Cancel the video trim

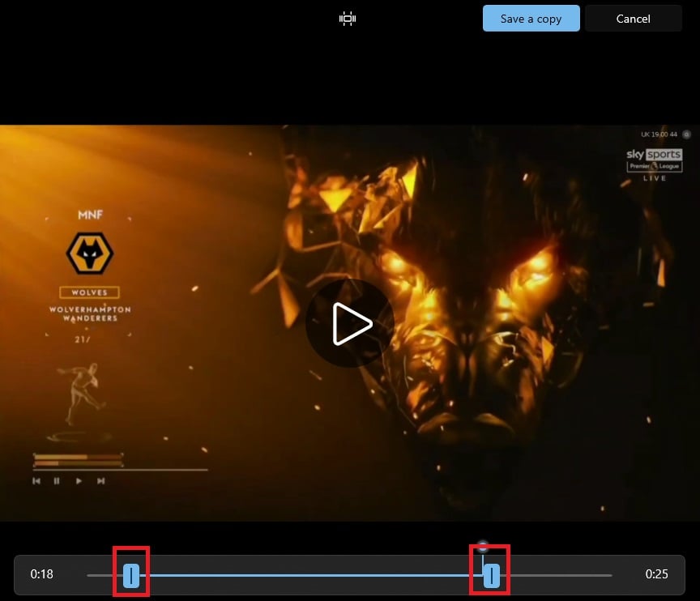tap(633, 19)
